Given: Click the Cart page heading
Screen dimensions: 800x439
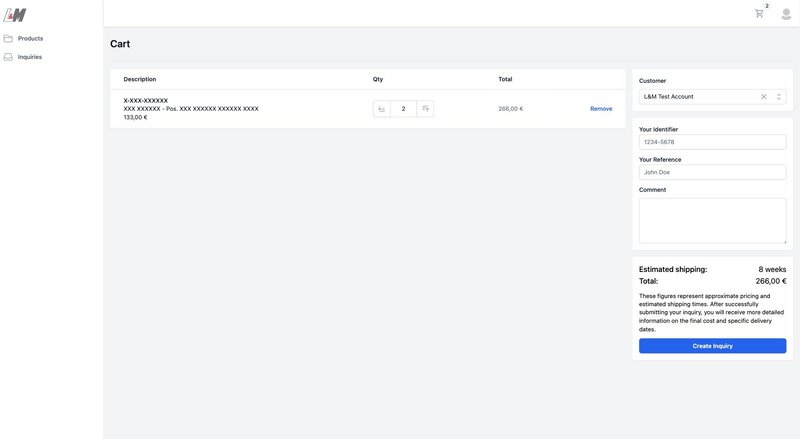Looking at the screenshot, I should point(120,44).
